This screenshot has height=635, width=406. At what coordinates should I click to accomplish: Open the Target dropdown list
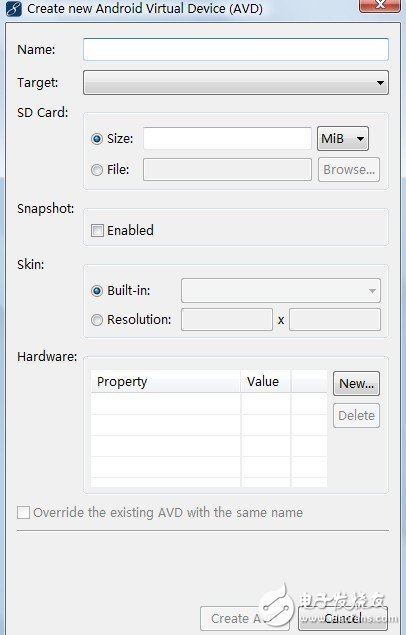coord(236,83)
